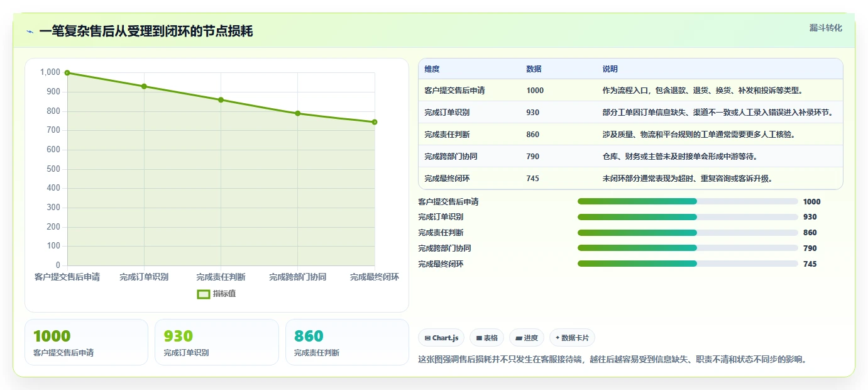Click the page title 一笔复杂售后从受理到闭环的节点损耗

[x=146, y=31]
